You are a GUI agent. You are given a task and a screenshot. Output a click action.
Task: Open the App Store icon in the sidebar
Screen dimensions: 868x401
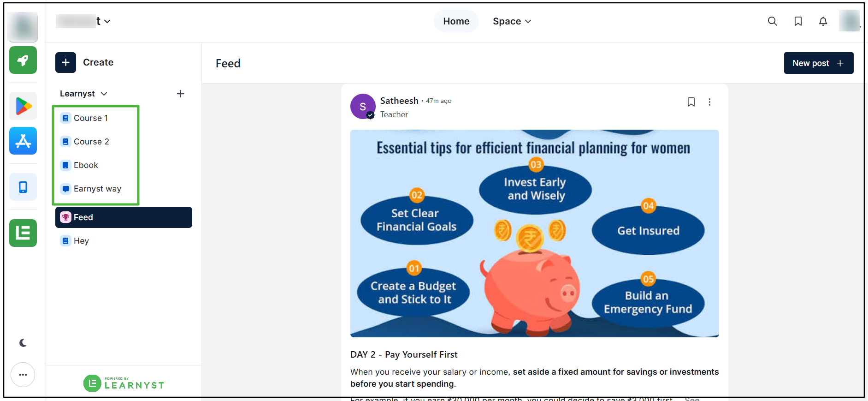coord(23,141)
